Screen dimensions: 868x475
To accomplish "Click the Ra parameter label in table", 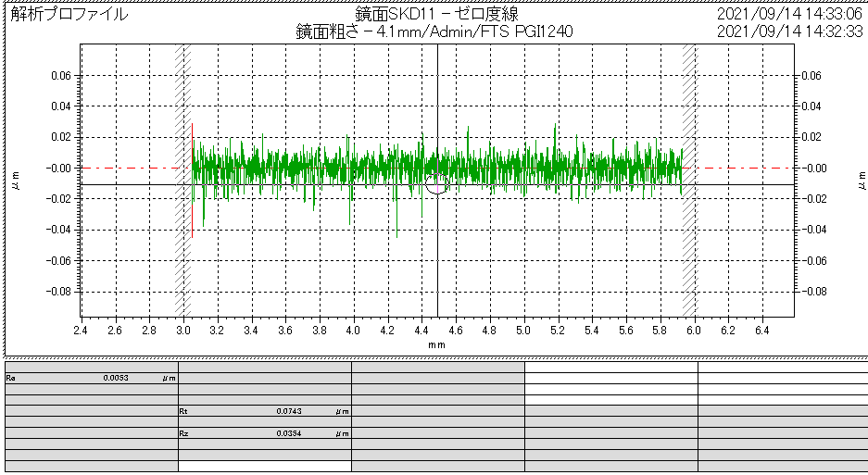I will pos(11,379).
